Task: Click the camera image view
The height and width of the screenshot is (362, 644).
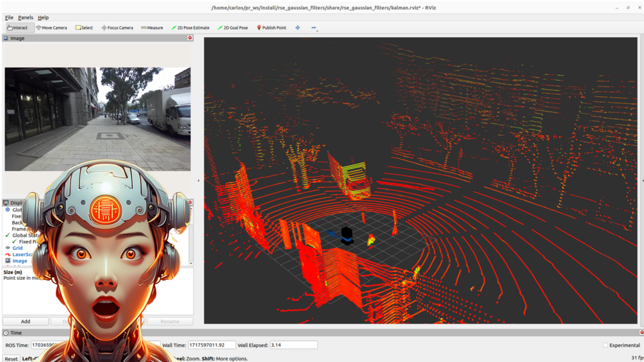Action: pos(97,119)
